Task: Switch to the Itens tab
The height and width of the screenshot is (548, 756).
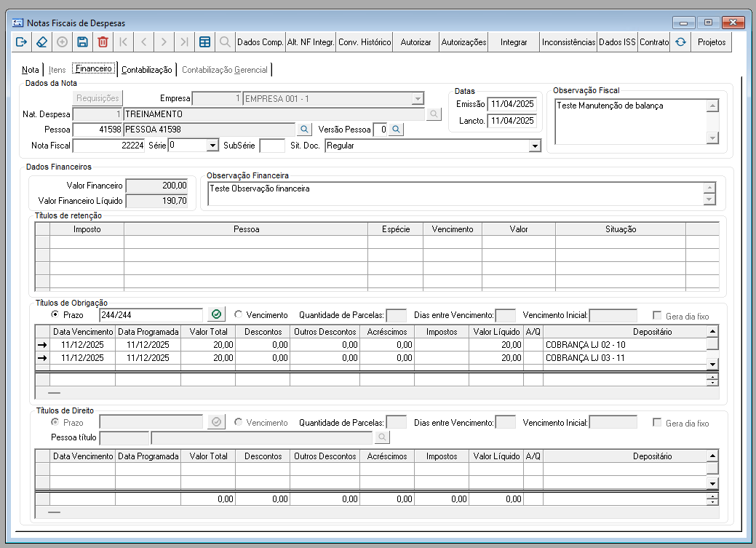Action: pos(57,69)
